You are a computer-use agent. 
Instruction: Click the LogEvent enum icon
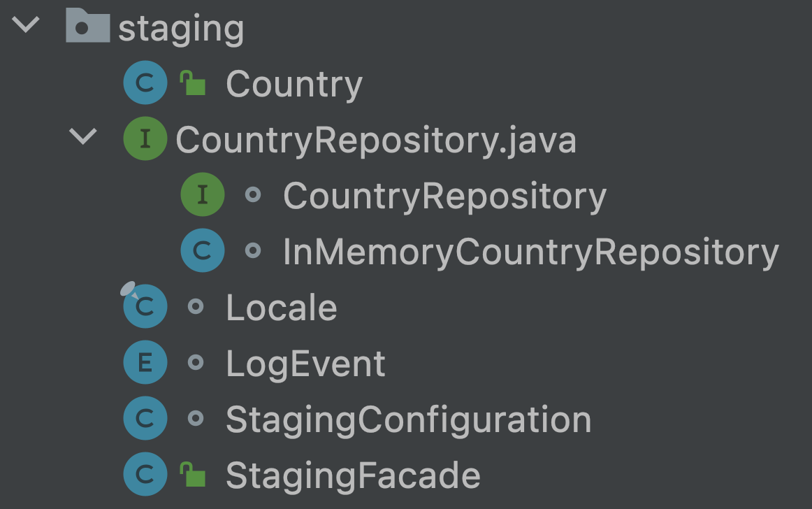coord(145,362)
